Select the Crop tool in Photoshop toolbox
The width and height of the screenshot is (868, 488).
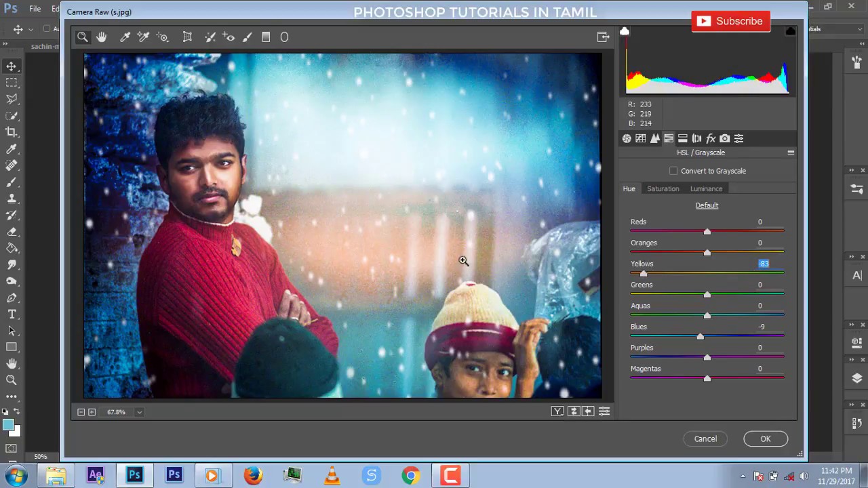(12, 132)
